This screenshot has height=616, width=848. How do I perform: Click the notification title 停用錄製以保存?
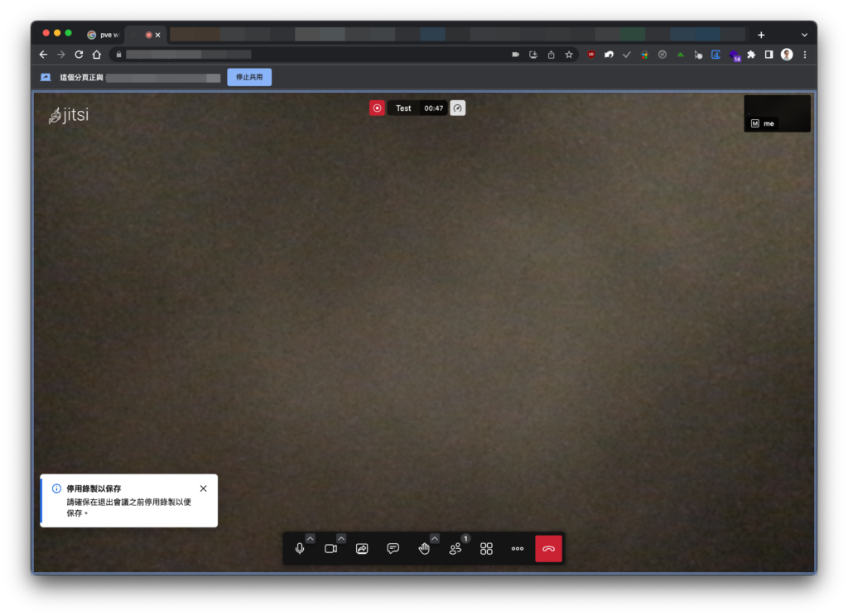[x=94, y=488]
